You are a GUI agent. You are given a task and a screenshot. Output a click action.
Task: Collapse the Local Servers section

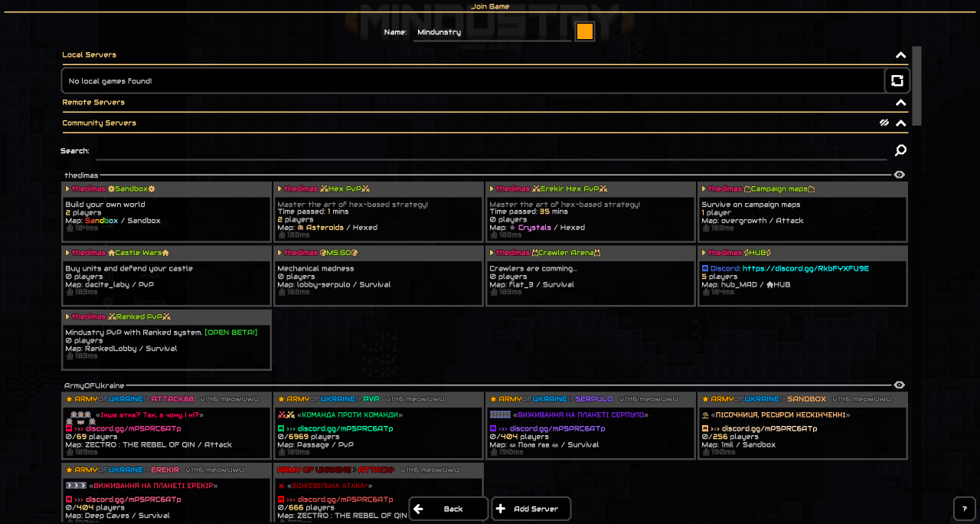coord(900,54)
